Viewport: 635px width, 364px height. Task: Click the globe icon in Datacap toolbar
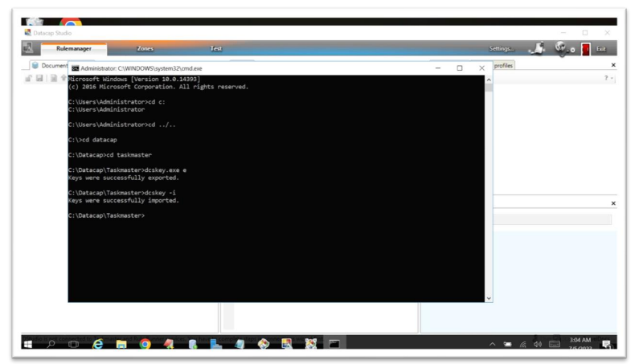point(562,48)
